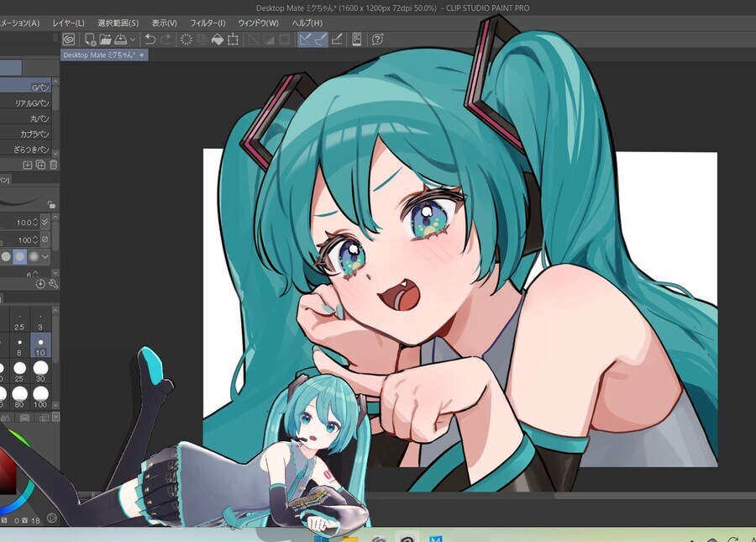Image resolution: width=756 pixels, height=542 pixels.
Task: Choose brush size preset 100
Action: [40, 397]
